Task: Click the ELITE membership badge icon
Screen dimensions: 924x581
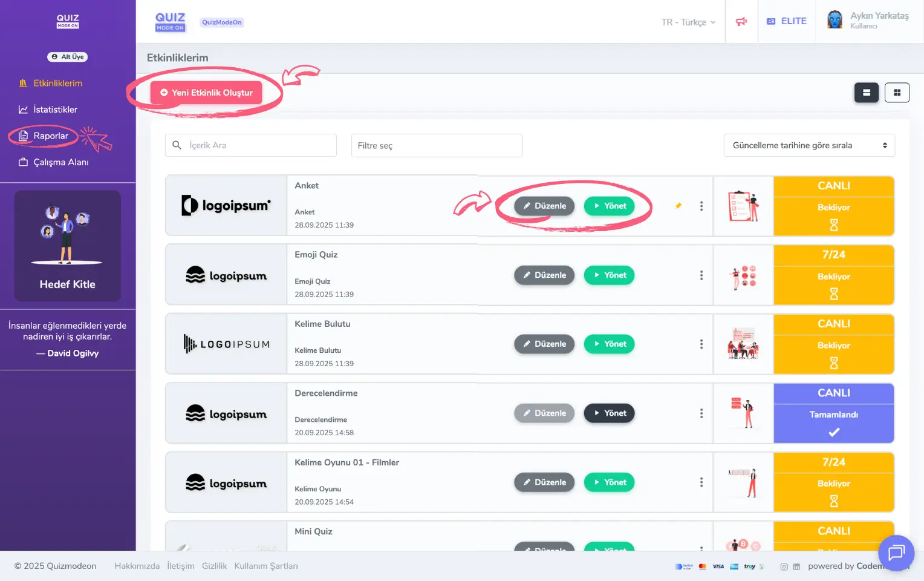Action: tap(771, 21)
